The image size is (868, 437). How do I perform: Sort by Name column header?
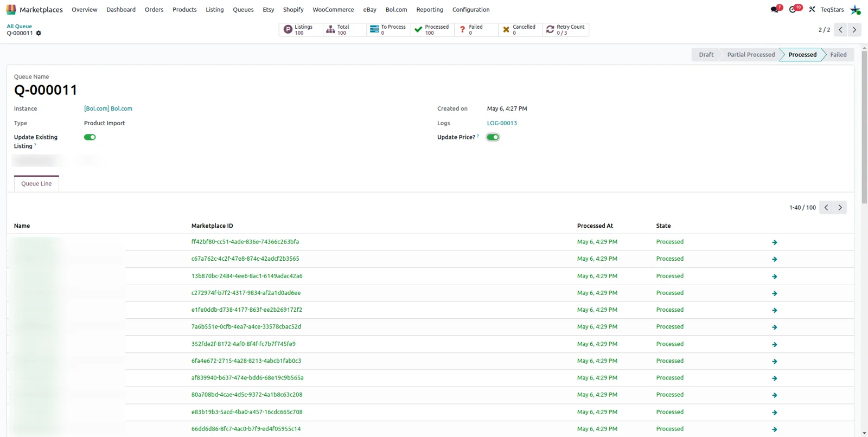coord(22,226)
